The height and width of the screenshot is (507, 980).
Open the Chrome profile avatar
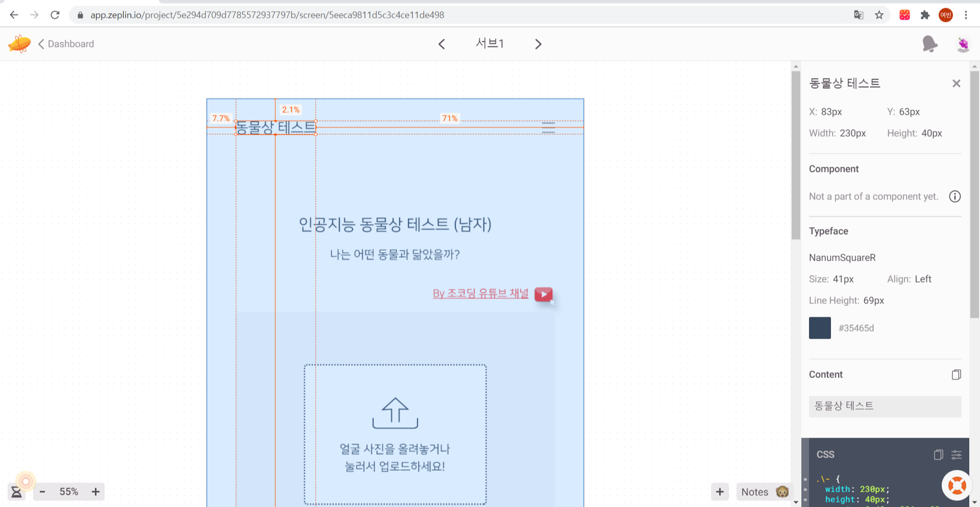pyautogui.click(x=946, y=15)
